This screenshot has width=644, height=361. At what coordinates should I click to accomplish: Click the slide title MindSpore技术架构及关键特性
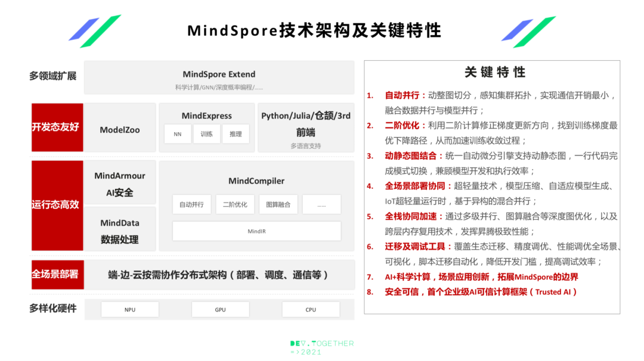315,31
